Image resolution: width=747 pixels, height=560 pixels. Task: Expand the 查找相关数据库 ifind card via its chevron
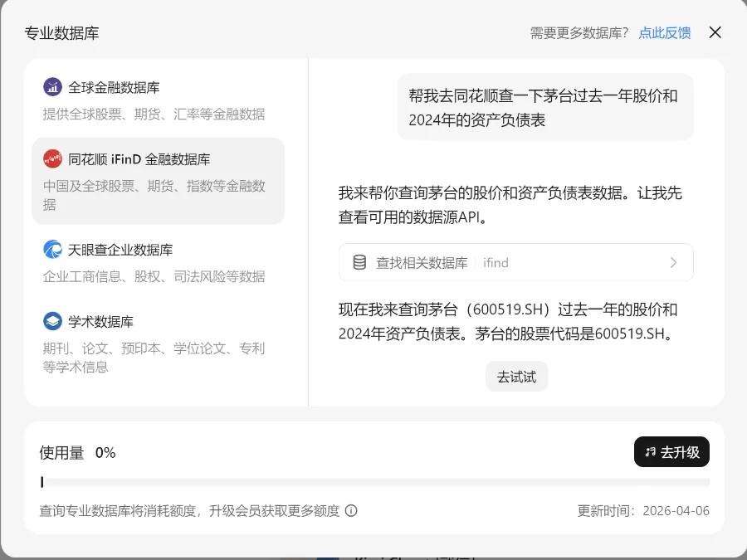click(674, 261)
